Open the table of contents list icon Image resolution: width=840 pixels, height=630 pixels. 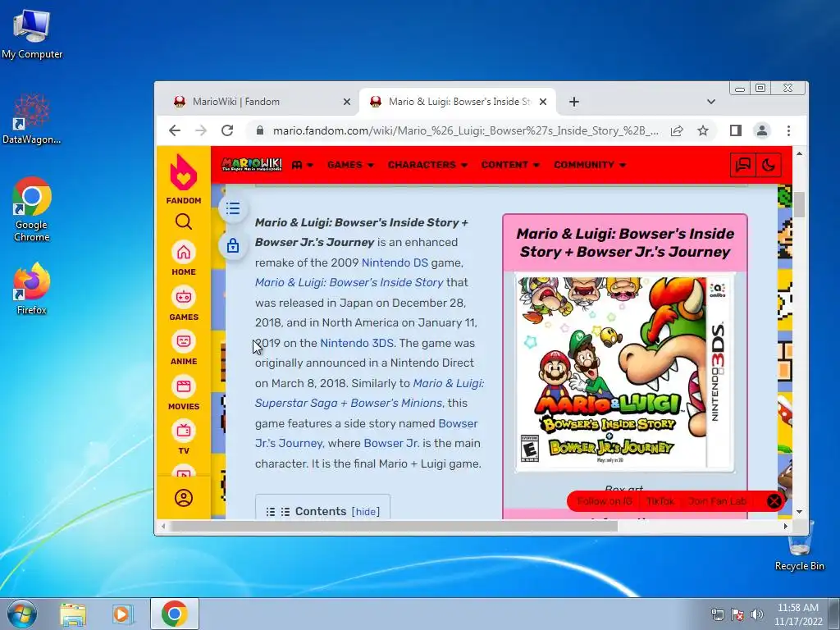232,208
